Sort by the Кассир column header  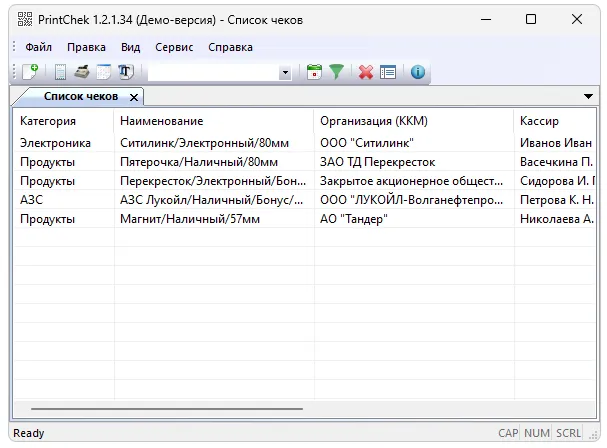coord(554,121)
